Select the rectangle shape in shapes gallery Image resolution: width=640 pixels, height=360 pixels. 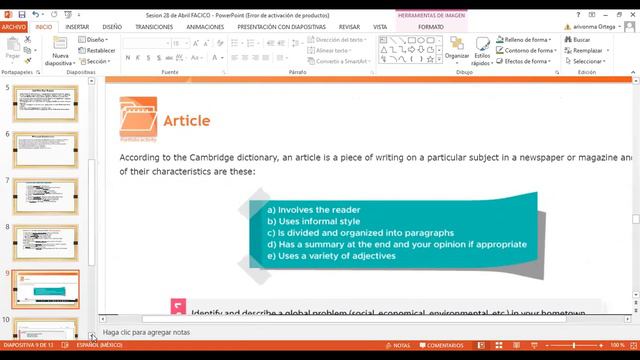pyautogui.click(x=412, y=40)
